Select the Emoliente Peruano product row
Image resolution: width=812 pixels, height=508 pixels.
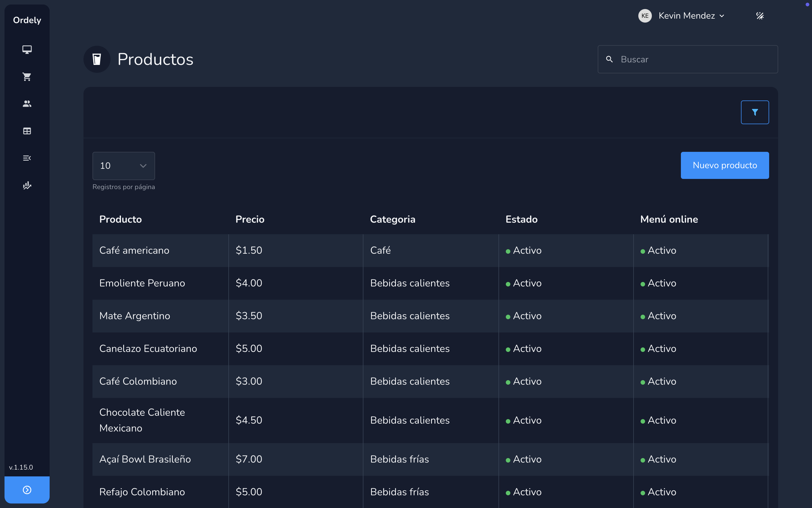coord(431,283)
